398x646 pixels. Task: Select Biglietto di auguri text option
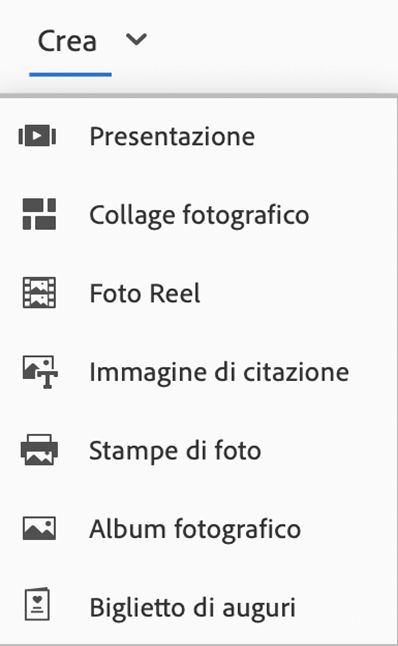tap(192, 608)
